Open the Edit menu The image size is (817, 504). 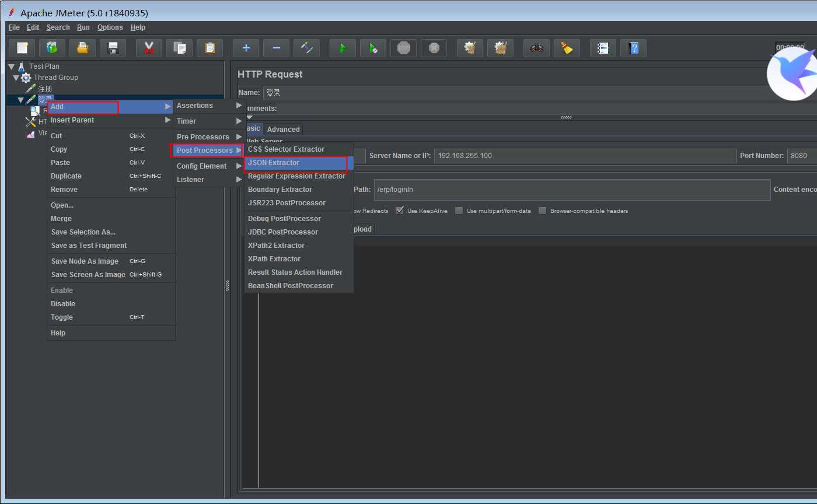click(x=33, y=27)
